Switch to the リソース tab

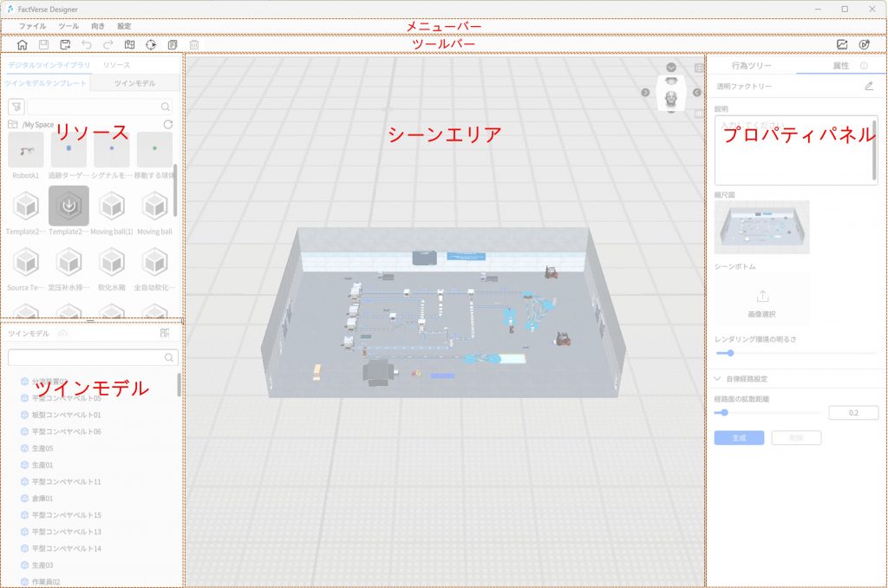tap(116, 65)
